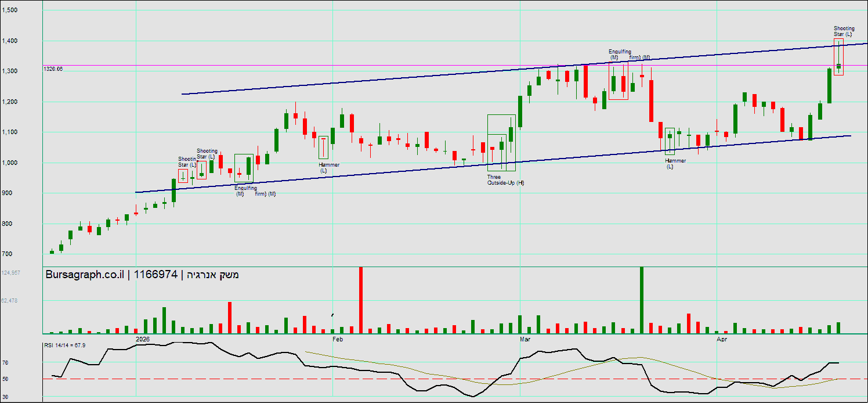
Task: Click the red Shooting Star box in April
Action: coord(838,57)
